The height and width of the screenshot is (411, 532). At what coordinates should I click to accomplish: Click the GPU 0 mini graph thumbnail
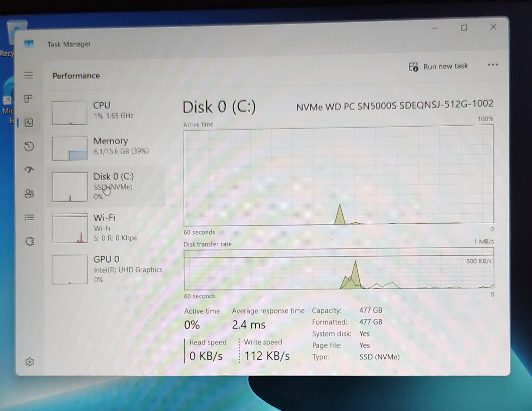(x=70, y=270)
